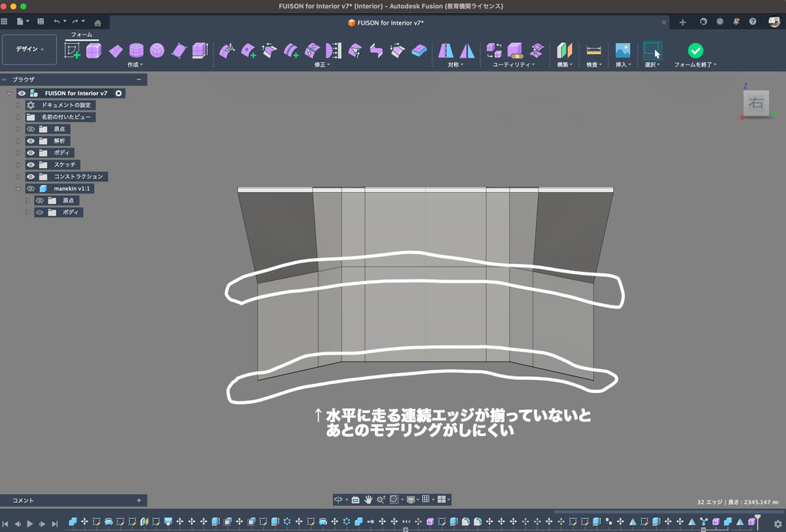
Task: Expand the ドキュメントの設定 tree node
Action: pos(18,105)
